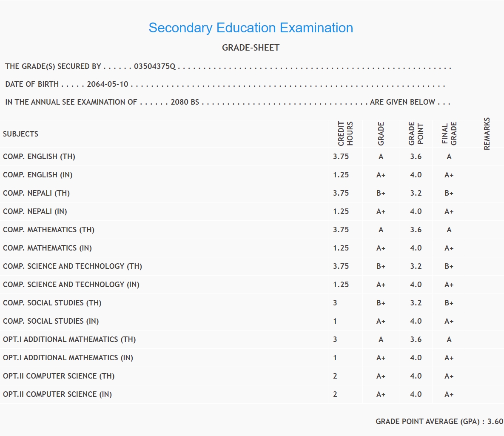Click the CREDIT HOURS column header

point(345,134)
